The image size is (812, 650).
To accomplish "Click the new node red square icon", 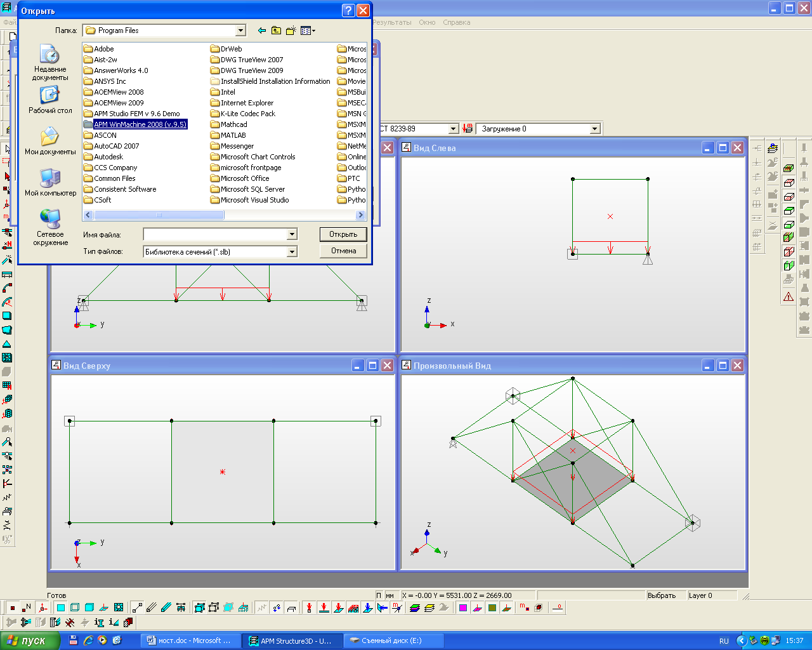I will click(12, 608).
